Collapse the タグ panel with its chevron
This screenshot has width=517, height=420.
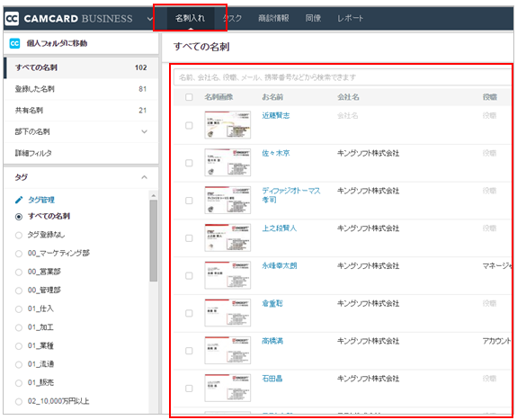coord(144,177)
